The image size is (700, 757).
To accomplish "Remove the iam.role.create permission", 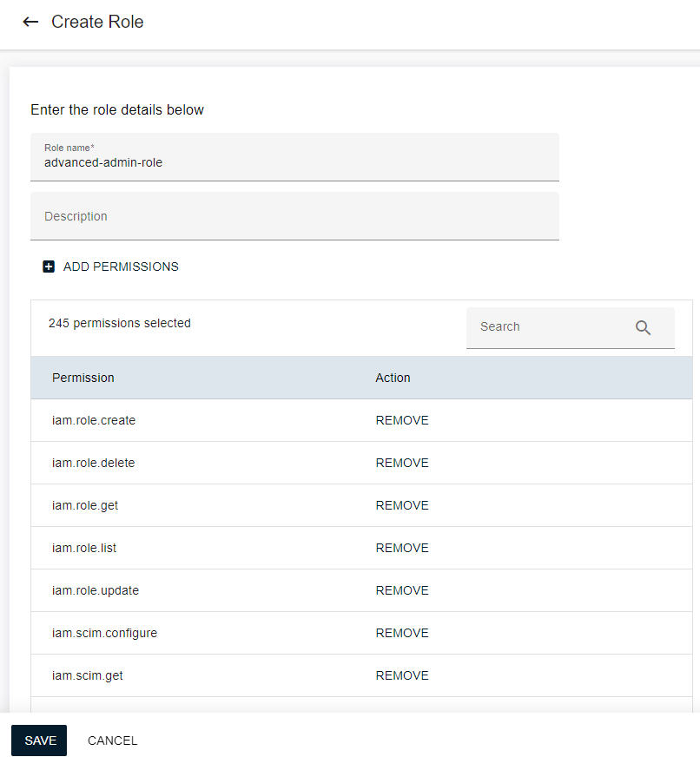I will click(402, 420).
